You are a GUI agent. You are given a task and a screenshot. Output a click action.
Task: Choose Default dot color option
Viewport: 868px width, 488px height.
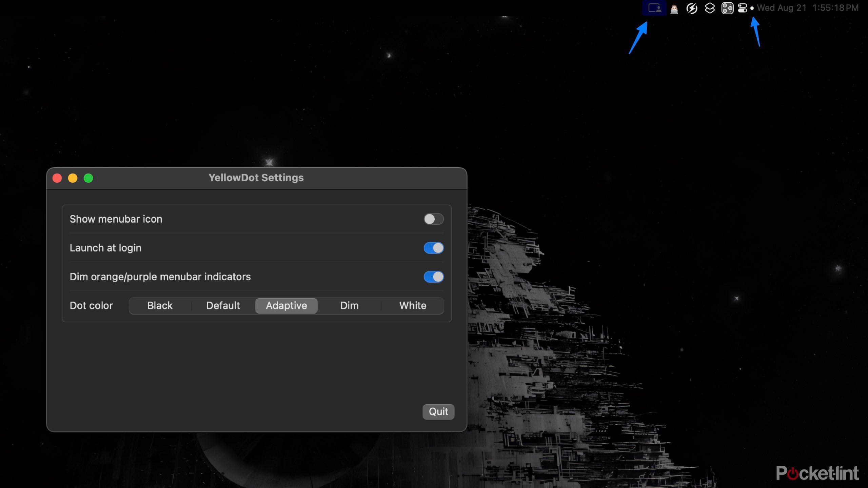pos(223,306)
